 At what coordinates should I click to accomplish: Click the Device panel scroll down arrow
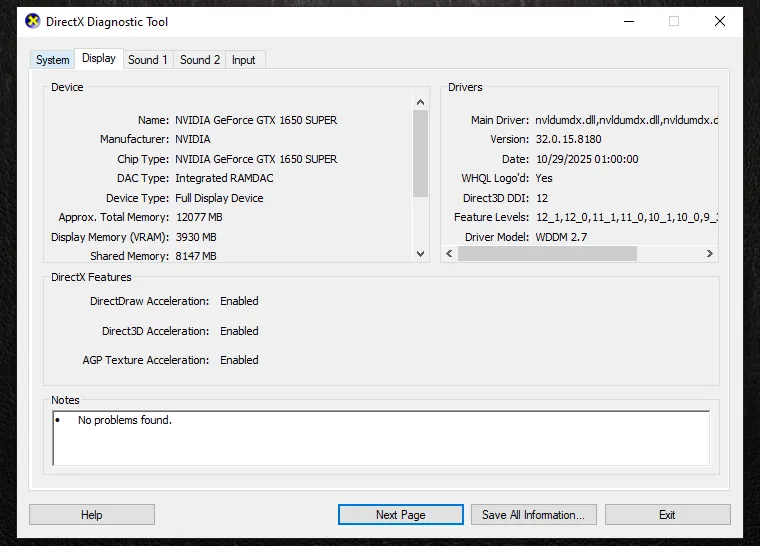click(421, 254)
